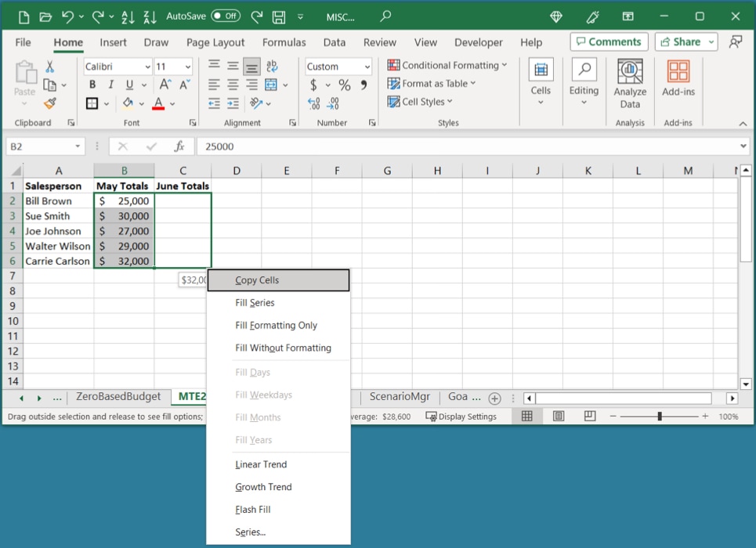Click the Comments button

tap(609, 41)
